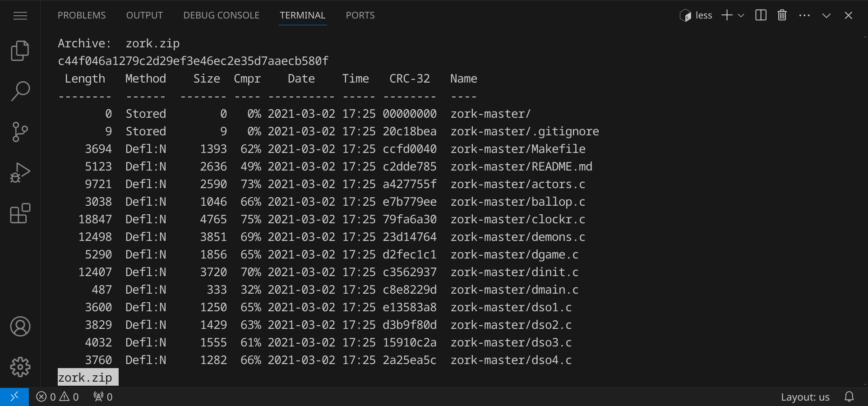Open the remote window indicator
Screen dimensions: 868x406
tap(14, 397)
